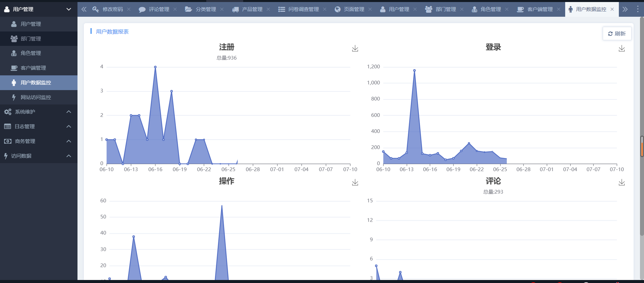Download the 操作 chart image

(x=355, y=183)
